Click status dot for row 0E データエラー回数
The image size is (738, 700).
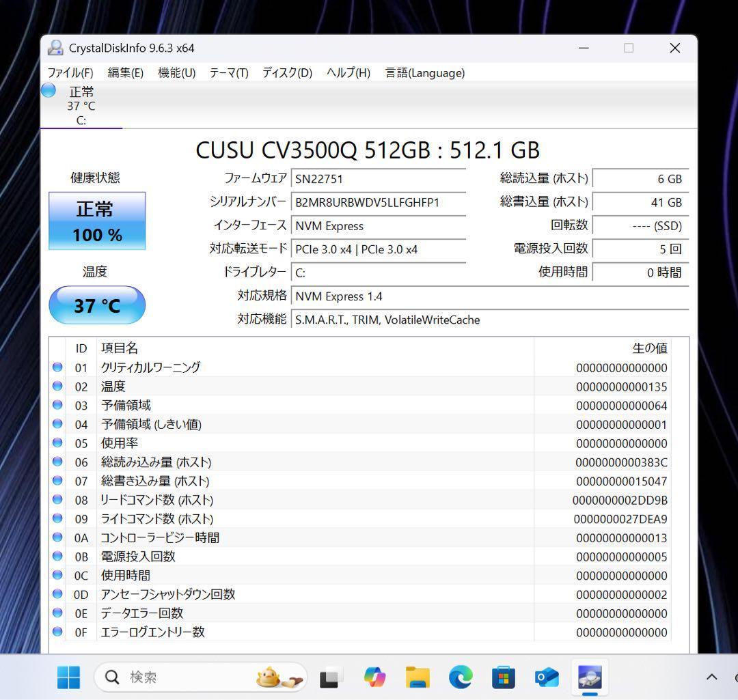point(57,613)
